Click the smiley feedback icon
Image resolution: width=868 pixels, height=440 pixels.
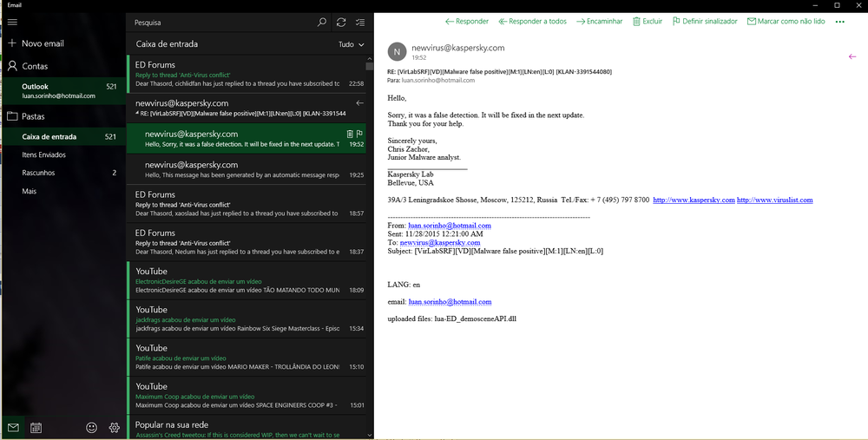[x=91, y=427]
